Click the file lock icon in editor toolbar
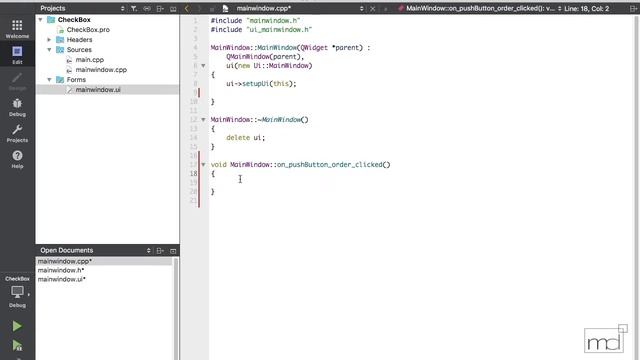This screenshot has width=640, height=360. coord(212,9)
